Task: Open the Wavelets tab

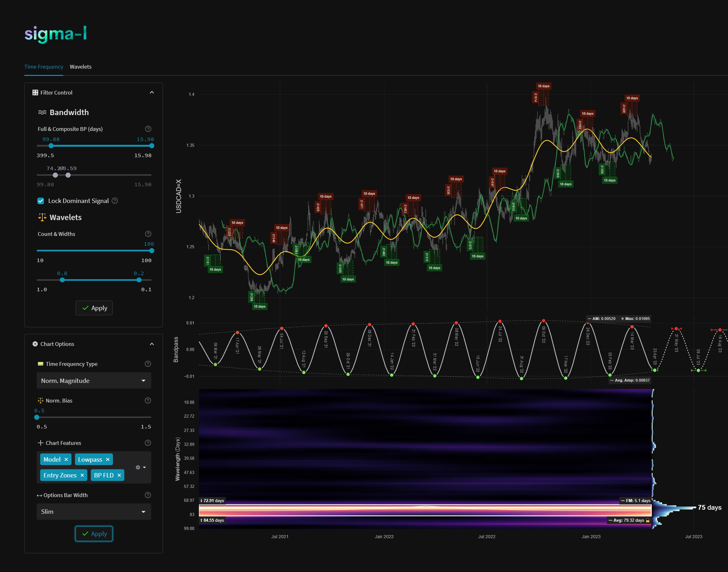Action: click(x=80, y=67)
